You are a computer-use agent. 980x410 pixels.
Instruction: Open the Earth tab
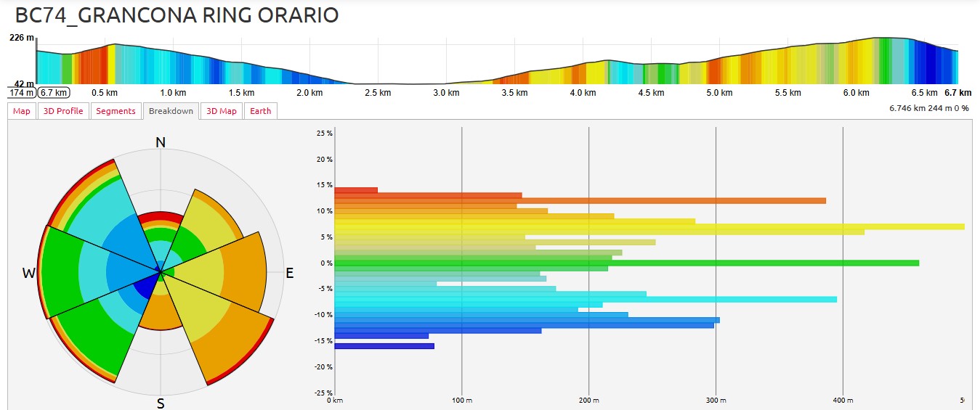pos(260,111)
